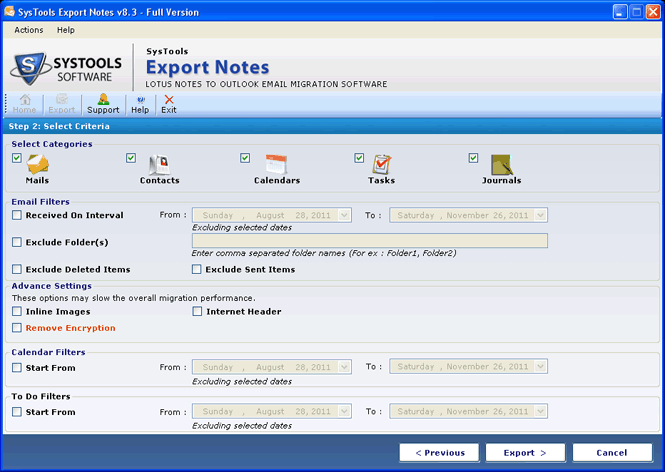Click the Step 2: Select Criteria header
Image resolution: width=665 pixels, height=472 pixels.
(59, 126)
